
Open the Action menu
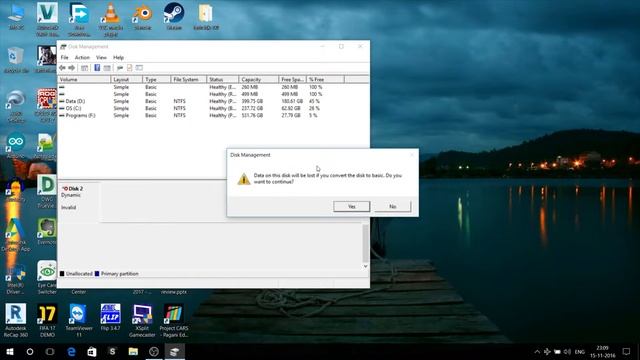(82, 58)
